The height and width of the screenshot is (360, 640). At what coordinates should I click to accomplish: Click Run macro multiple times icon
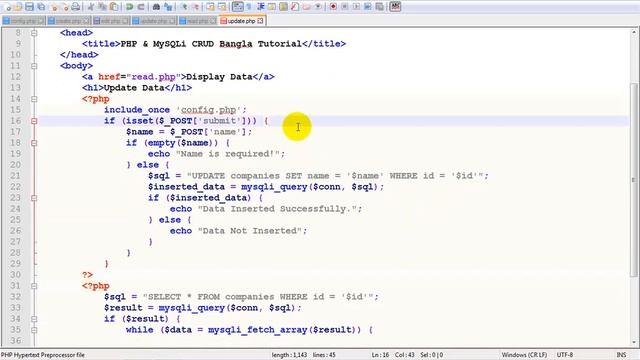click(x=367, y=7)
